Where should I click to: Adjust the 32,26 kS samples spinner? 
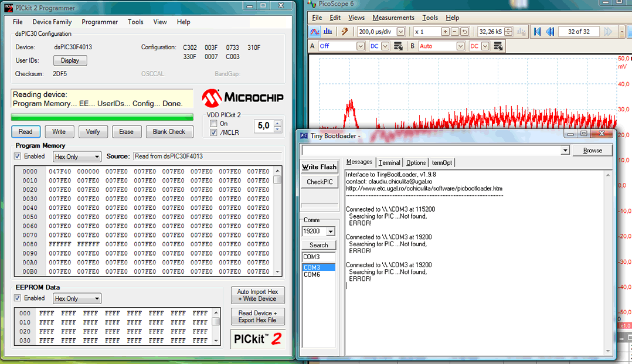(509, 32)
